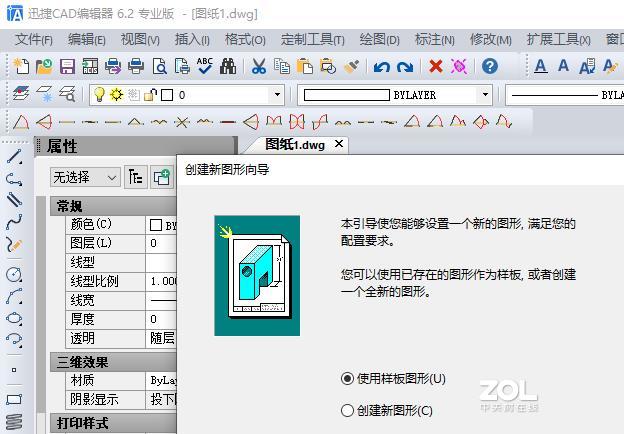Paste from clipboard icon

[x=305, y=66]
